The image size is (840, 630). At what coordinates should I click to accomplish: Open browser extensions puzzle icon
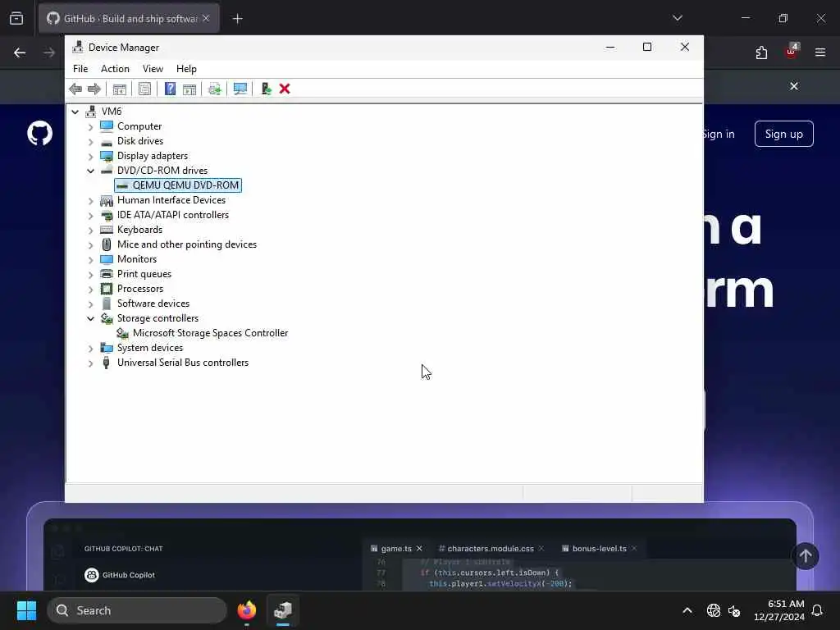(x=761, y=52)
